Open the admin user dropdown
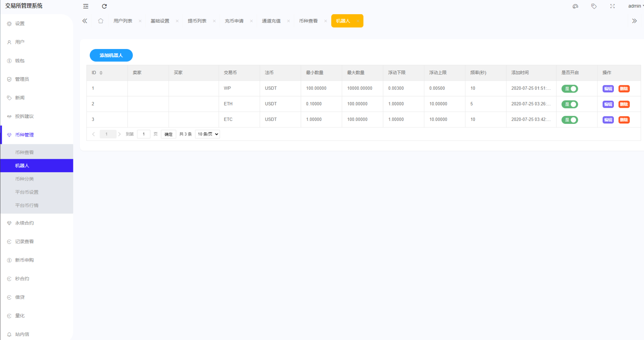Screen dimensions: 644x340 (x=635, y=6)
